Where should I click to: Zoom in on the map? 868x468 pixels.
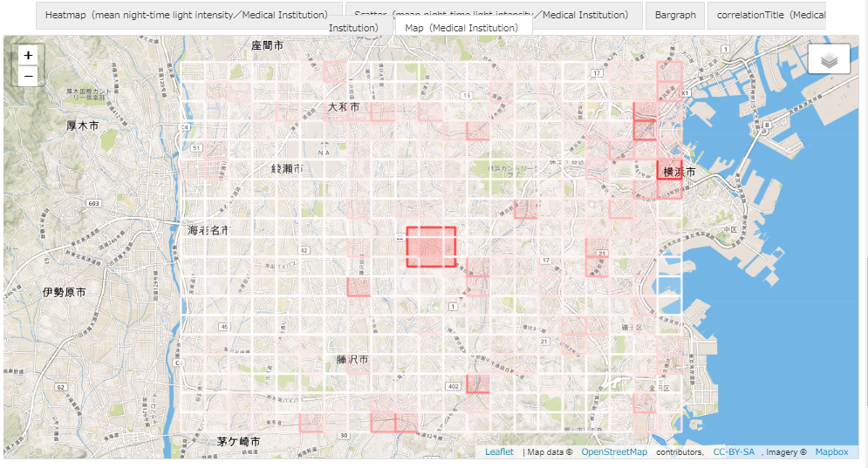pos(29,55)
